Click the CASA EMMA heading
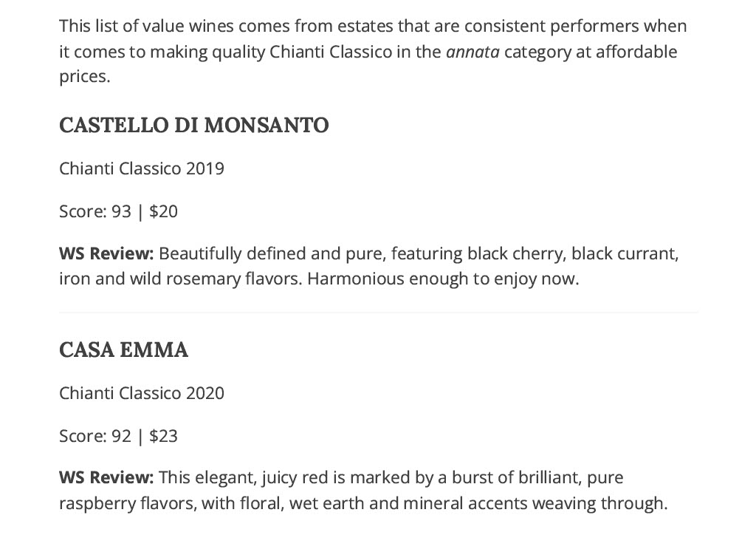Viewport: 756px width, 535px height. pos(123,350)
